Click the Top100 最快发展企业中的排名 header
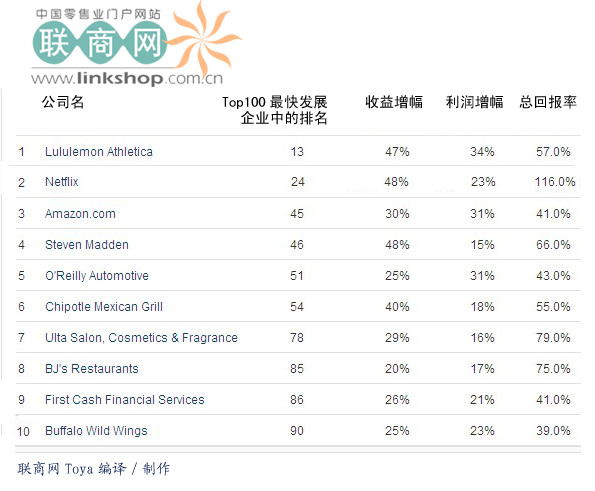 [275, 110]
